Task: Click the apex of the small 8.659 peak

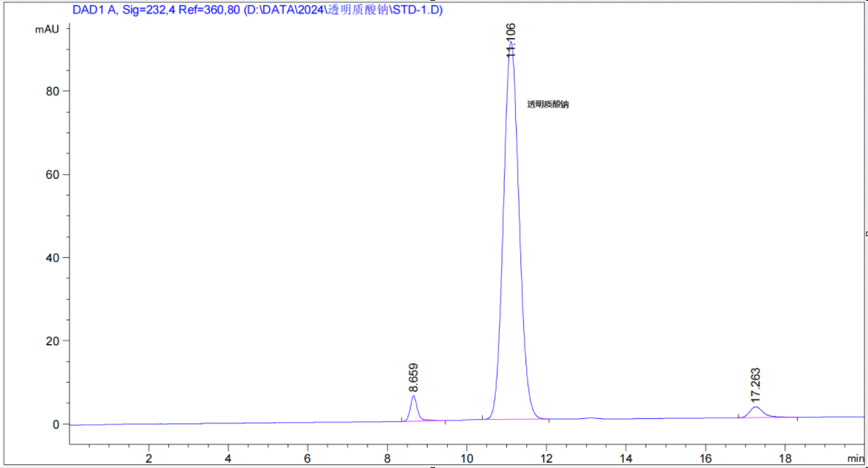Action: [413, 396]
